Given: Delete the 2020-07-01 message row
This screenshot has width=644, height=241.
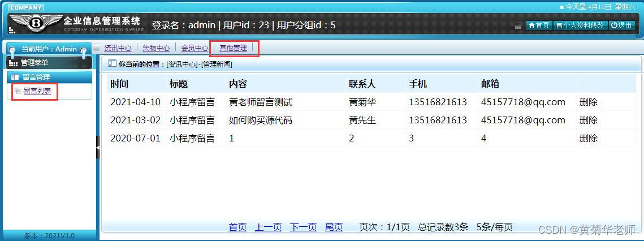Looking at the screenshot, I should [589, 138].
